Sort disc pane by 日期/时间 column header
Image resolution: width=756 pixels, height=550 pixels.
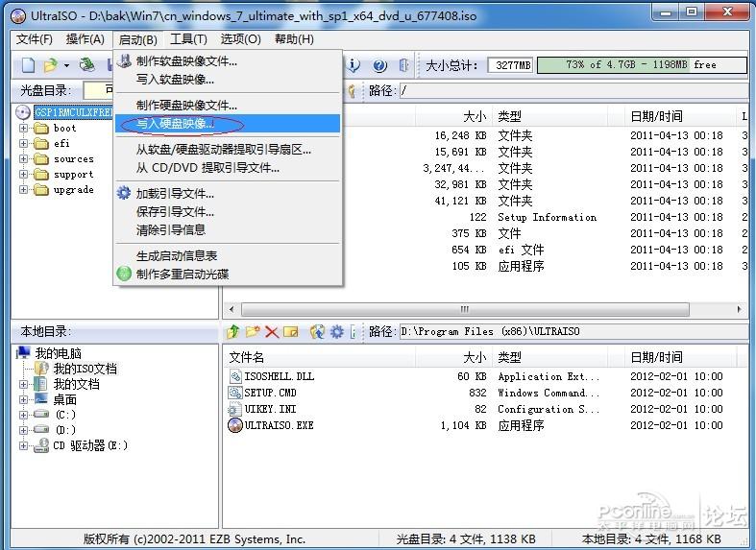(x=681, y=116)
